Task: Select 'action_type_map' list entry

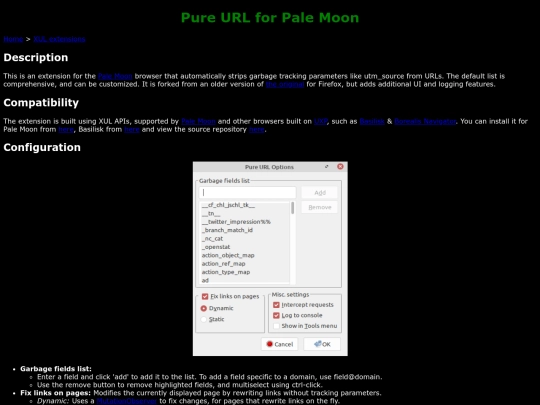Action: tap(245, 272)
